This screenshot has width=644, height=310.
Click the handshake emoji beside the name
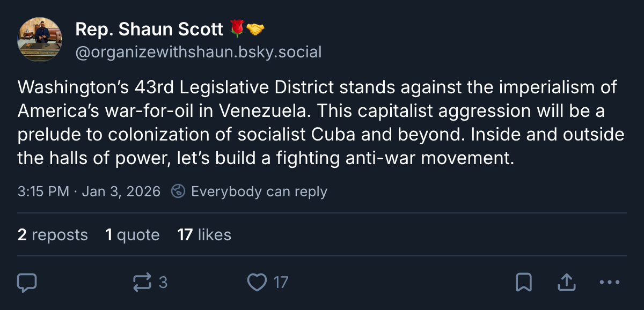(x=255, y=29)
